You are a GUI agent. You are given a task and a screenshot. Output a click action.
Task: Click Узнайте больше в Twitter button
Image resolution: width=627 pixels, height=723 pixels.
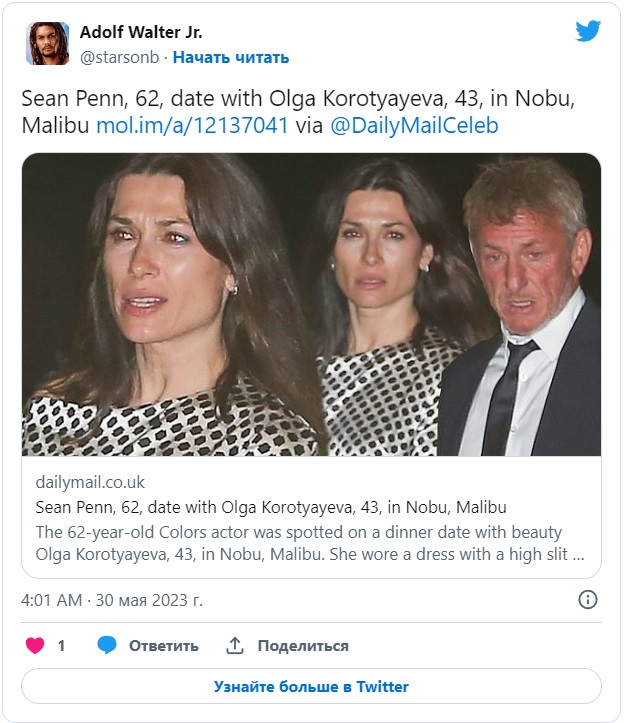311,686
